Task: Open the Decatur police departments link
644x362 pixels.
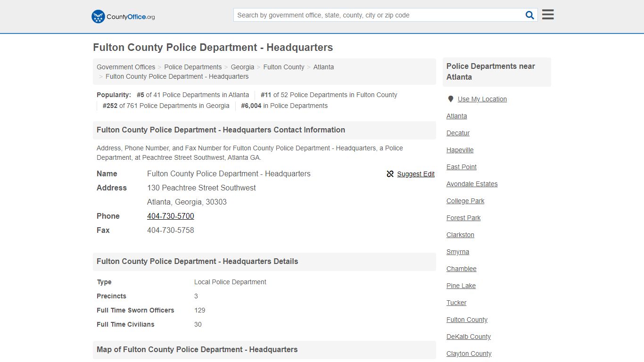Action: [458, 133]
